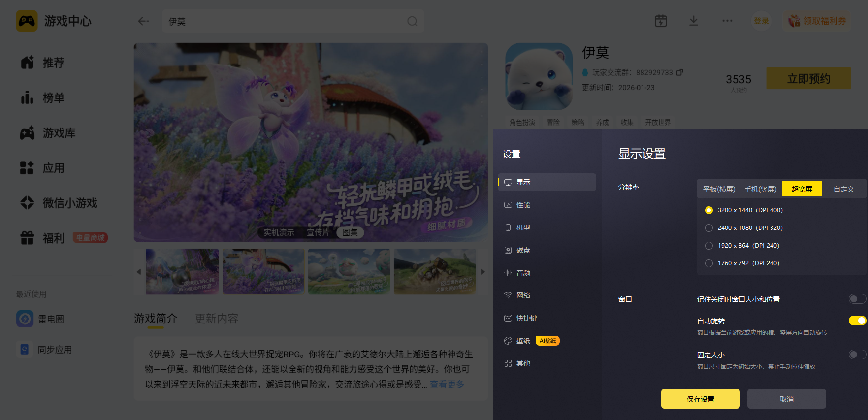The height and width of the screenshot is (420, 868).
Task: Open 游戏库 in the sidebar
Action: (48, 133)
